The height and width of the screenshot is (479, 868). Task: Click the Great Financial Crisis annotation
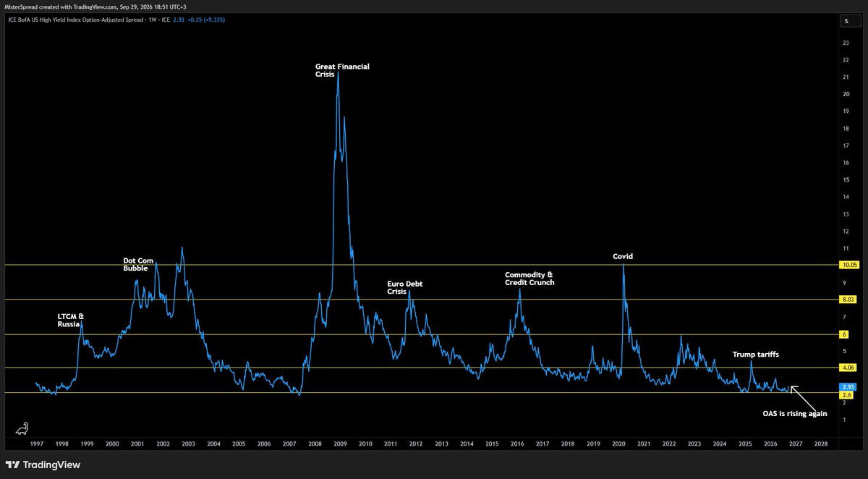[x=342, y=70]
